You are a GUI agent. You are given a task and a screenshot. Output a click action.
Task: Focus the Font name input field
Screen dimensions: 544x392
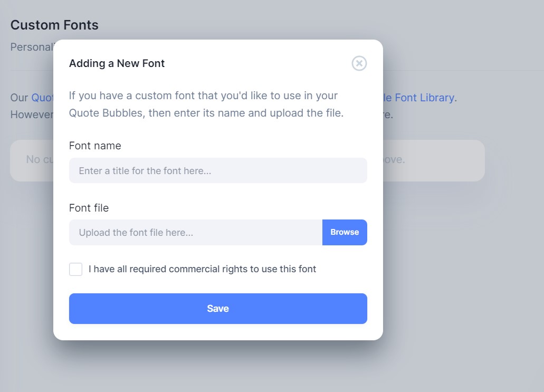(x=218, y=170)
